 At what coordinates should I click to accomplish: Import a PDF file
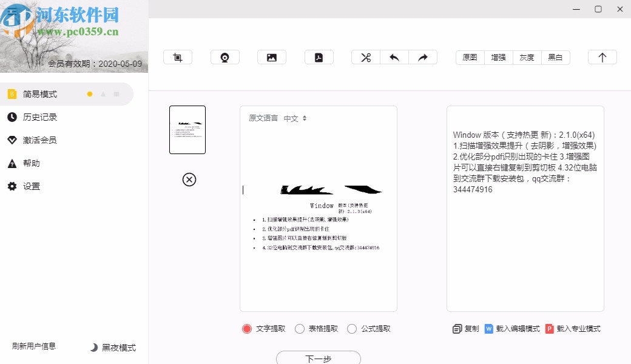point(319,56)
